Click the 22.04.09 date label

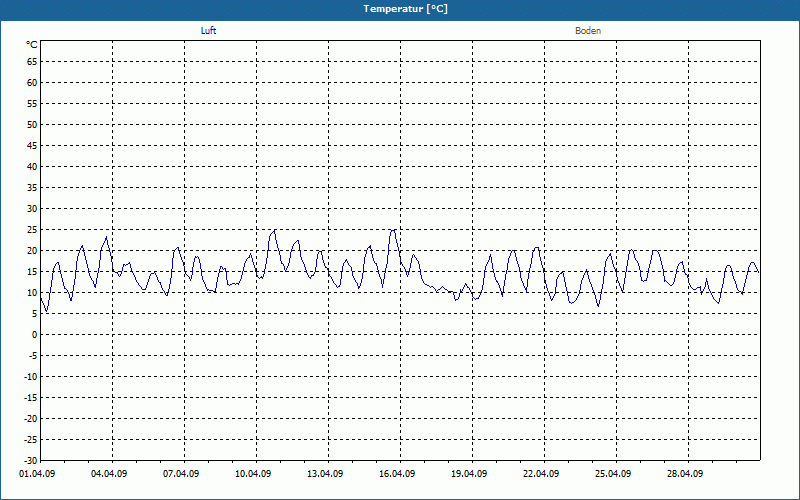pyautogui.click(x=541, y=473)
